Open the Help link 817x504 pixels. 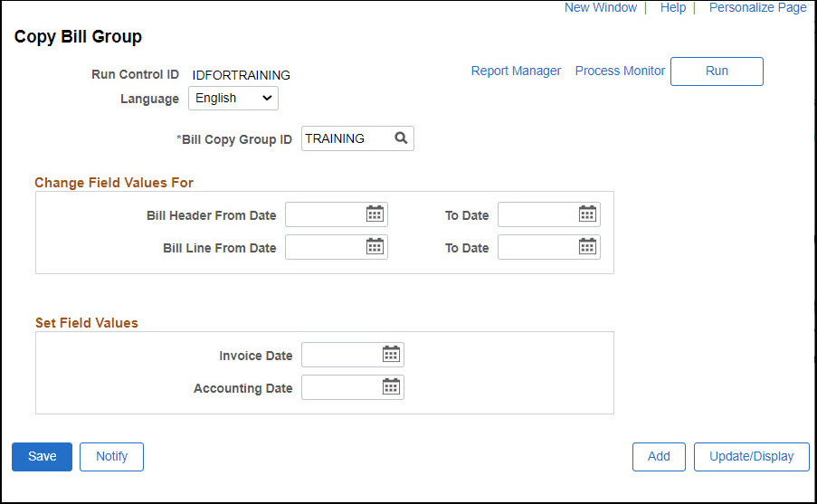coord(672,7)
